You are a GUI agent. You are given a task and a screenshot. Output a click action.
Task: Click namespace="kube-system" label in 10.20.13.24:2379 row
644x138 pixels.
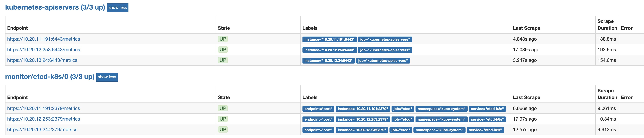coord(439,130)
